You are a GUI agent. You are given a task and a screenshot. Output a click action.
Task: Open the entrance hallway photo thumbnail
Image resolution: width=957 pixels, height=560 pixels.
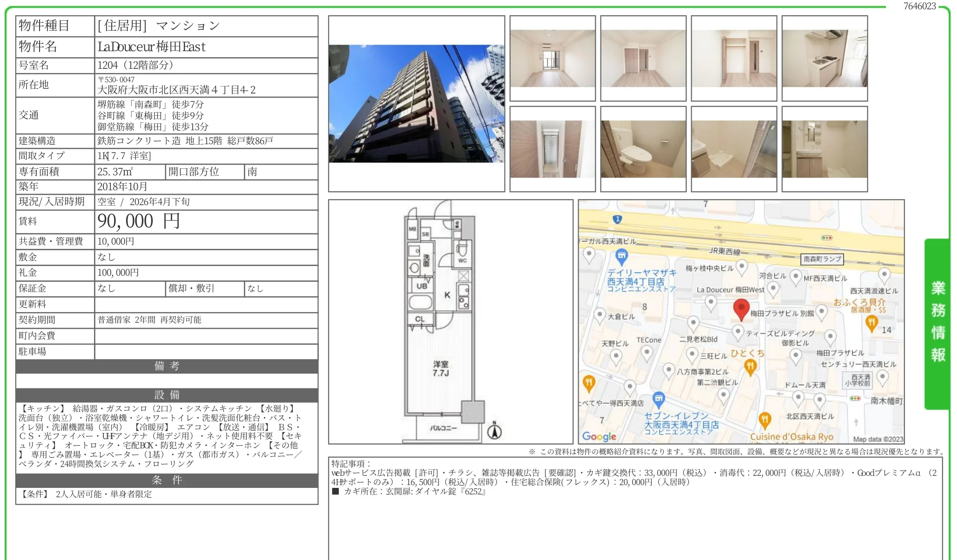pos(552,149)
